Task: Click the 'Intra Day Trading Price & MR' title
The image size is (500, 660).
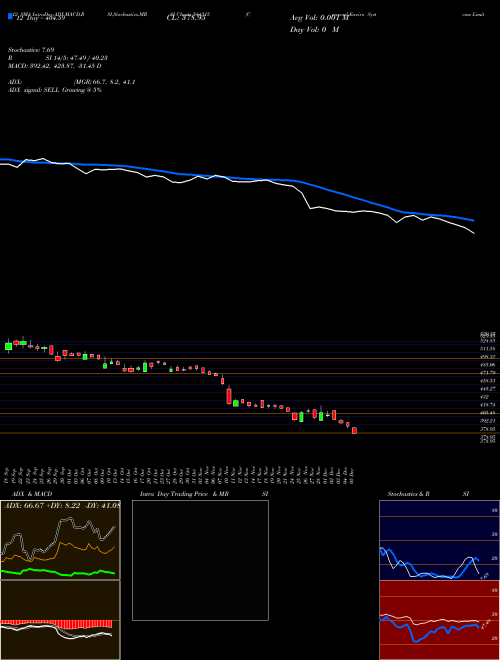Action: (185, 494)
